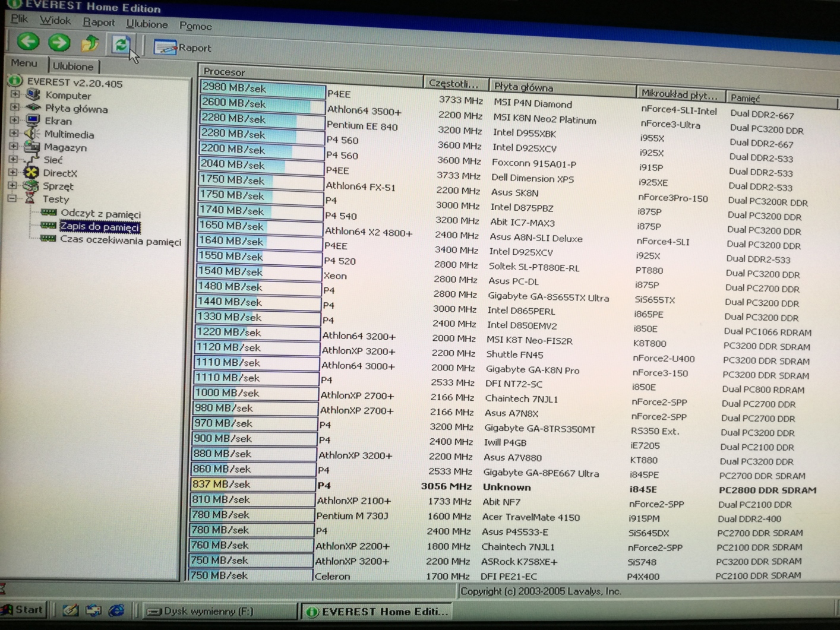Click the Czas oczekiwania pamięci chip icon
The width and height of the screenshot is (840, 630).
48,239
